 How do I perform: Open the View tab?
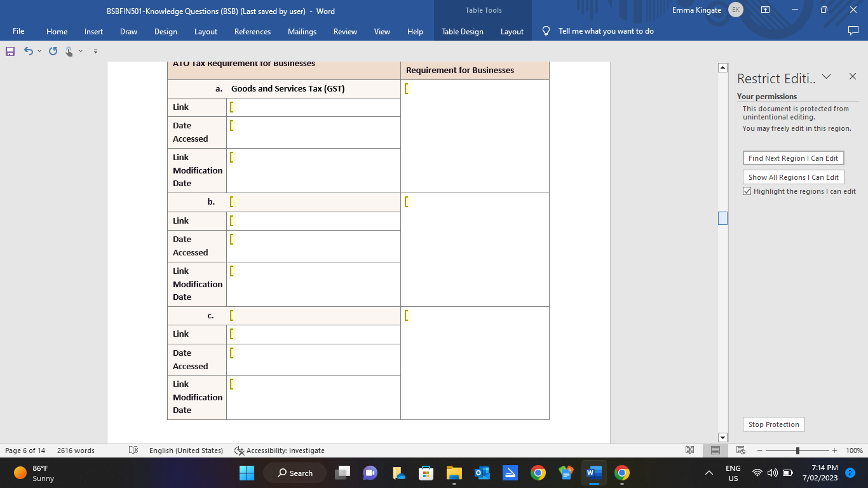[382, 31]
